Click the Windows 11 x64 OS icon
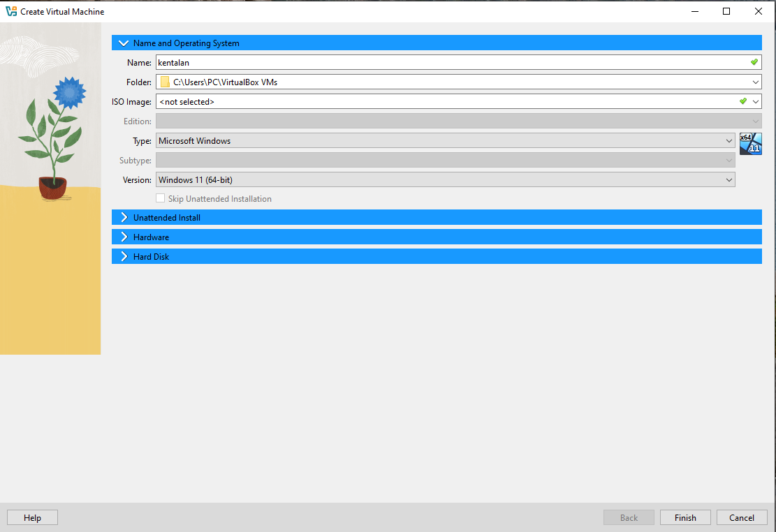The width and height of the screenshot is (776, 532). coord(750,143)
